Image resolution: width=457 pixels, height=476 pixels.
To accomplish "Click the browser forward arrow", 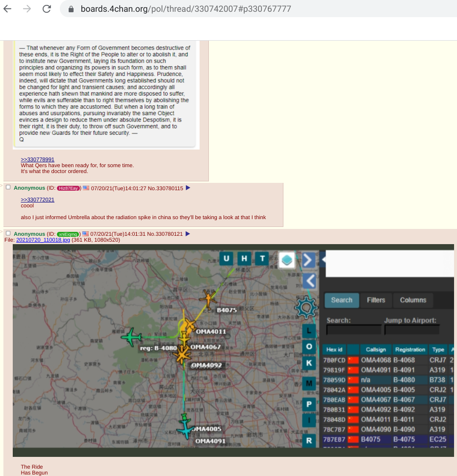I will point(27,9).
